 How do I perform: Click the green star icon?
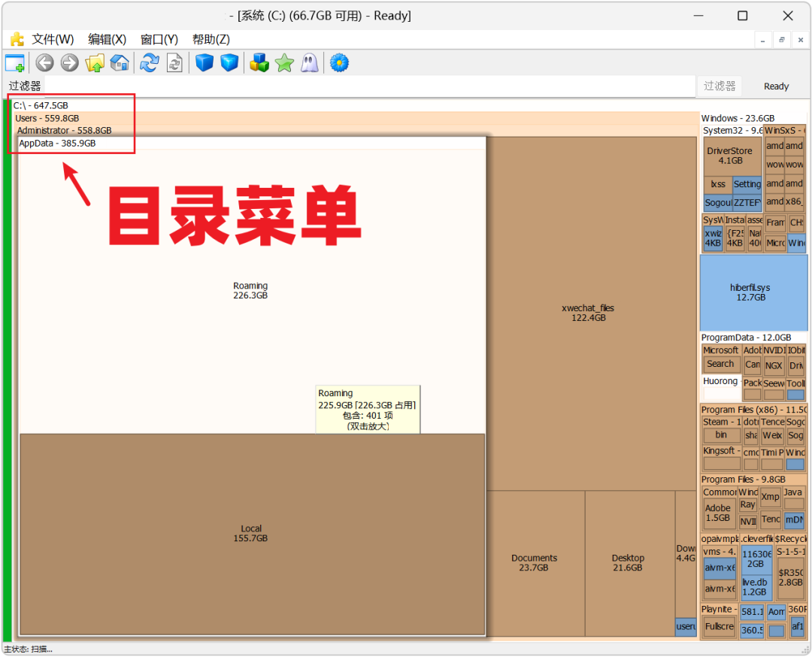(284, 63)
